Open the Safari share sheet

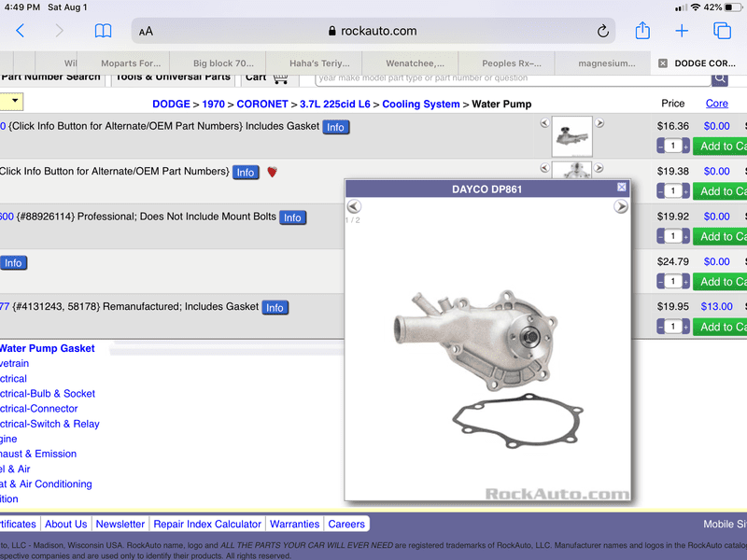(642, 31)
